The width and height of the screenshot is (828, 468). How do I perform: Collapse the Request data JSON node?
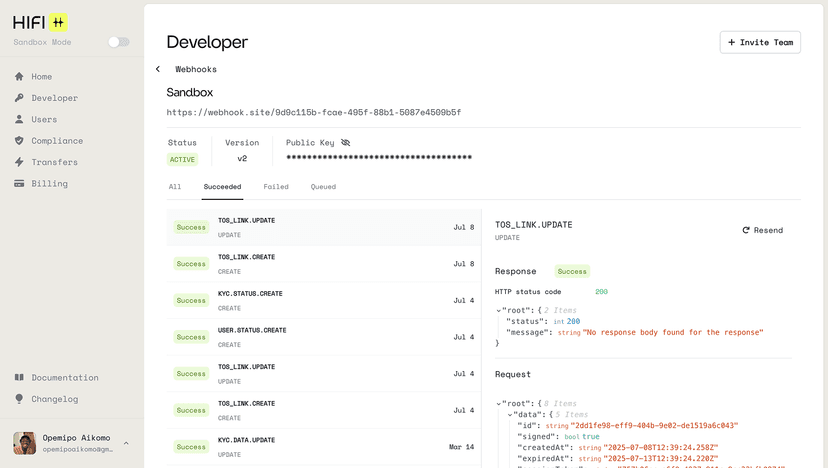click(510, 415)
